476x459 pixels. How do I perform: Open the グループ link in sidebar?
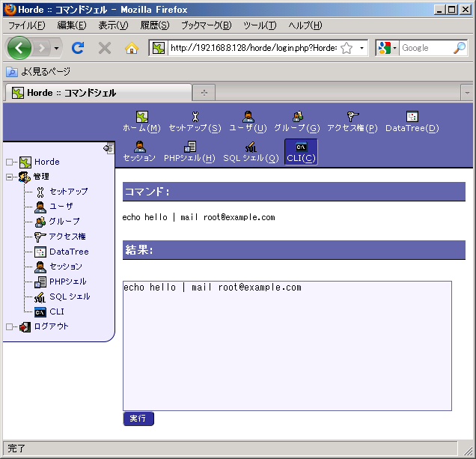coord(64,222)
